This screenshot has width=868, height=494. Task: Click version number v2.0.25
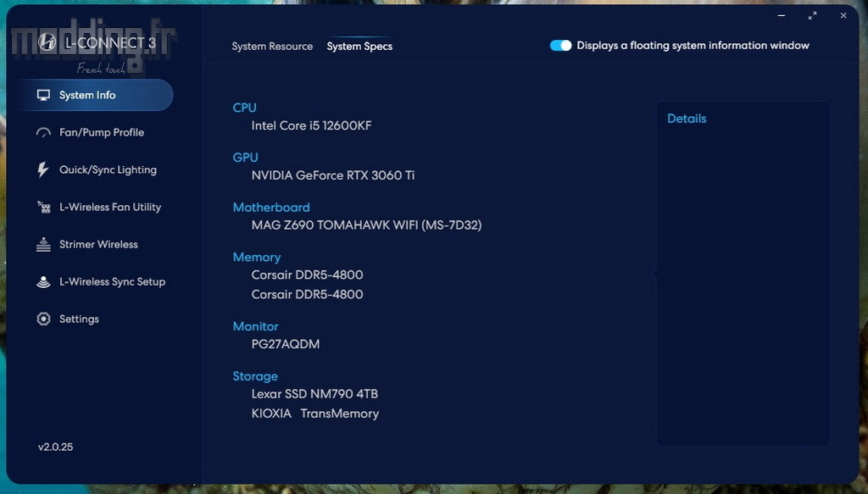click(55, 447)
